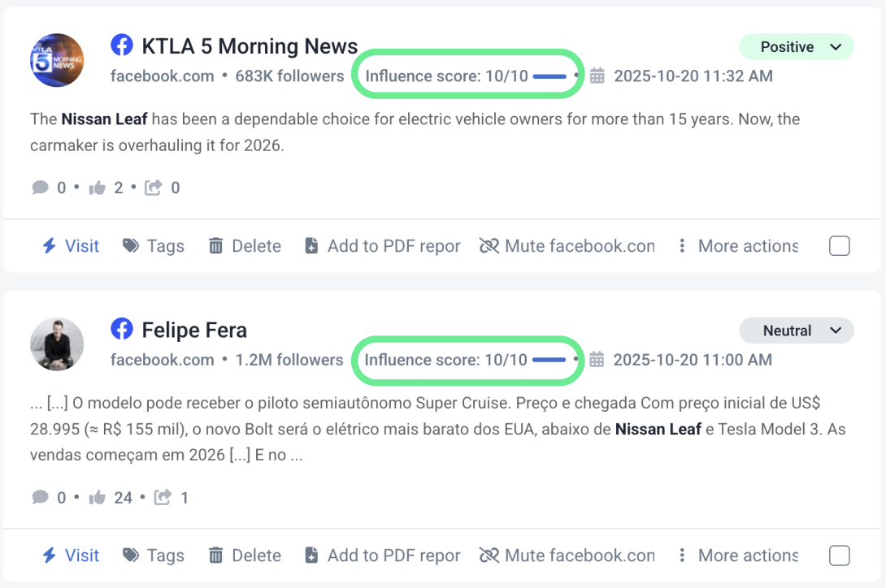886x588 pixels.
Task: Click the Facebook icon beside Felipe Fera
Action: pos(122,329)
